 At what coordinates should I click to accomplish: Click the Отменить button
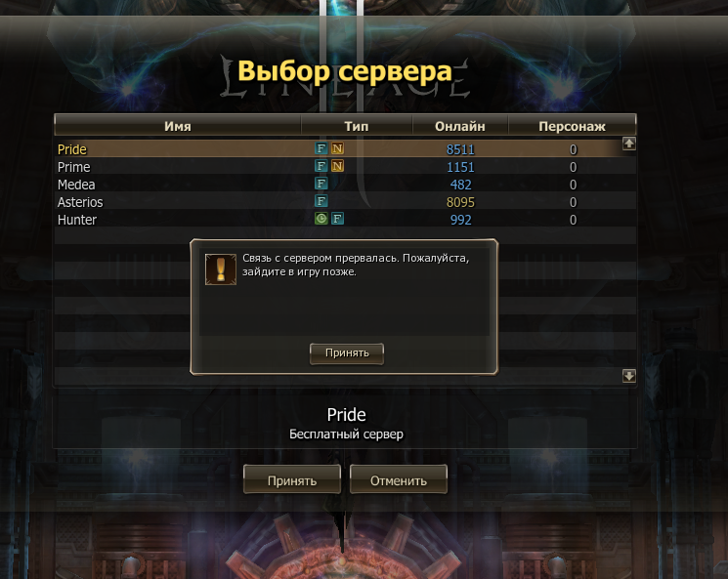399,480
